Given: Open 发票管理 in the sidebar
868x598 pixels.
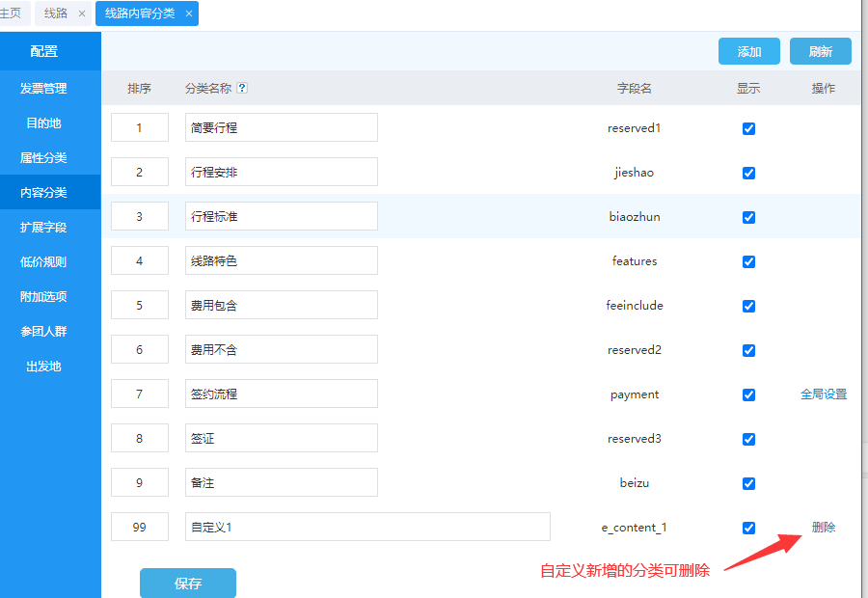Looking at the screenshot, I should coord(43,89).
